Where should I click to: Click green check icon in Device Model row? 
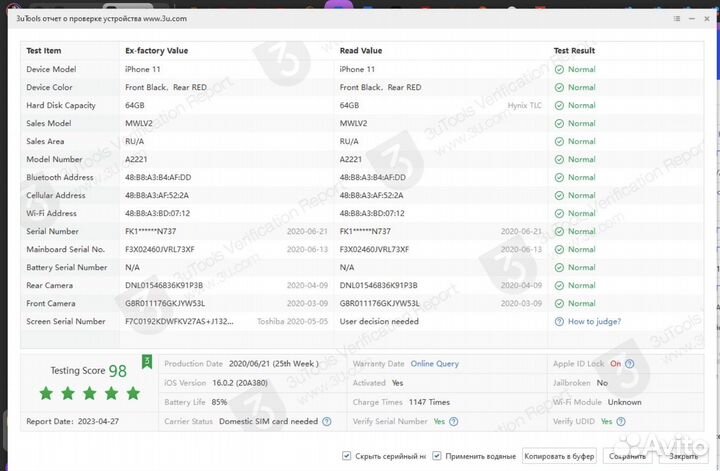[x=559, y=70]
